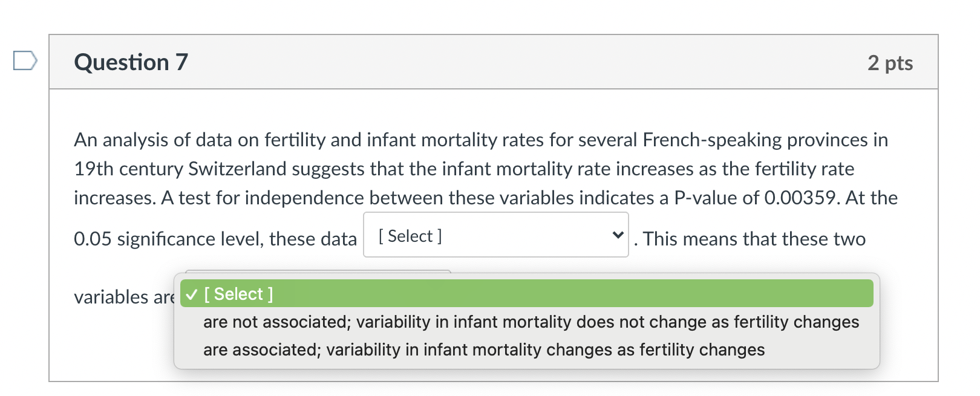The image size is (980, 396).
Task: Open the first [ Select ] answer dropdown
Action: [x=496, y=235]
